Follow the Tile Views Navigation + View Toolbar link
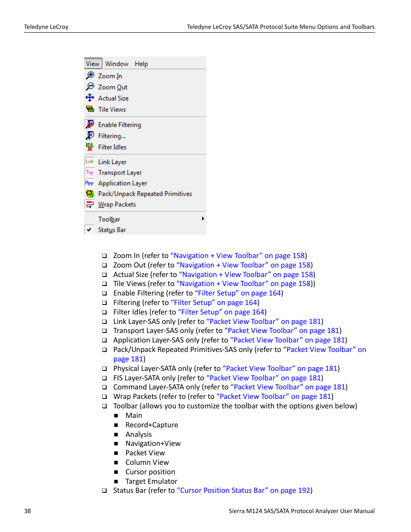 (243, 283)
